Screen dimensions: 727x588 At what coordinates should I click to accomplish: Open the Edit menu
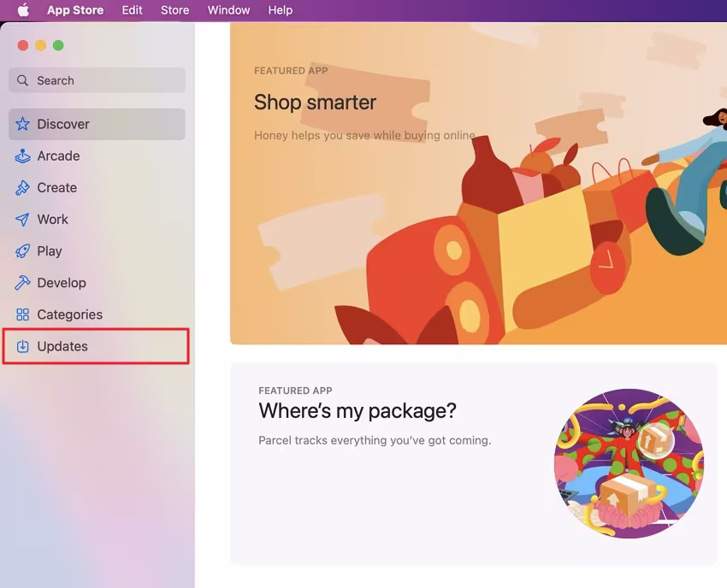click(132, 9)
